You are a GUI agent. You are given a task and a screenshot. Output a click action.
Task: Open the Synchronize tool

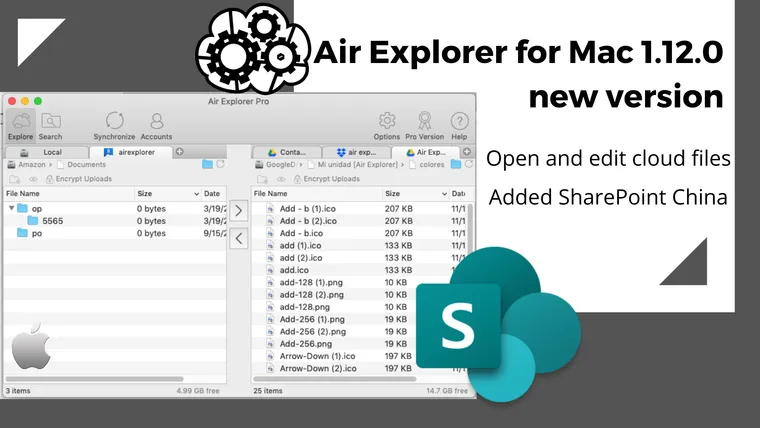click(x=114, y=126)
